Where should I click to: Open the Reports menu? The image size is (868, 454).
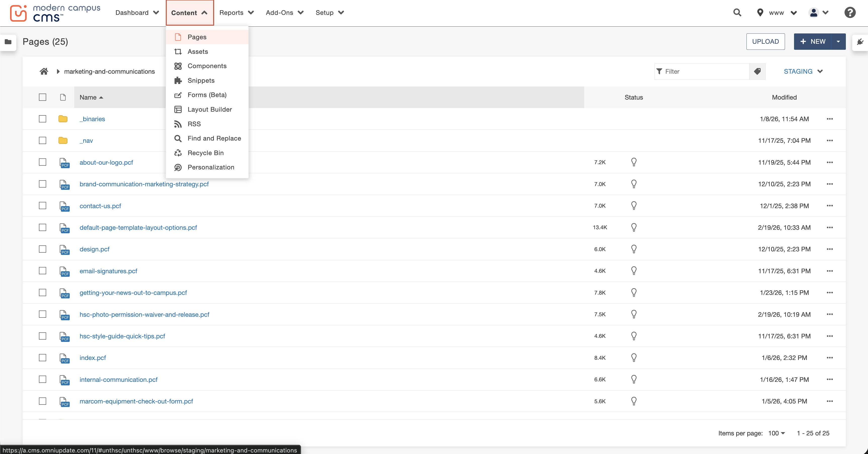(x=236, y=13)
